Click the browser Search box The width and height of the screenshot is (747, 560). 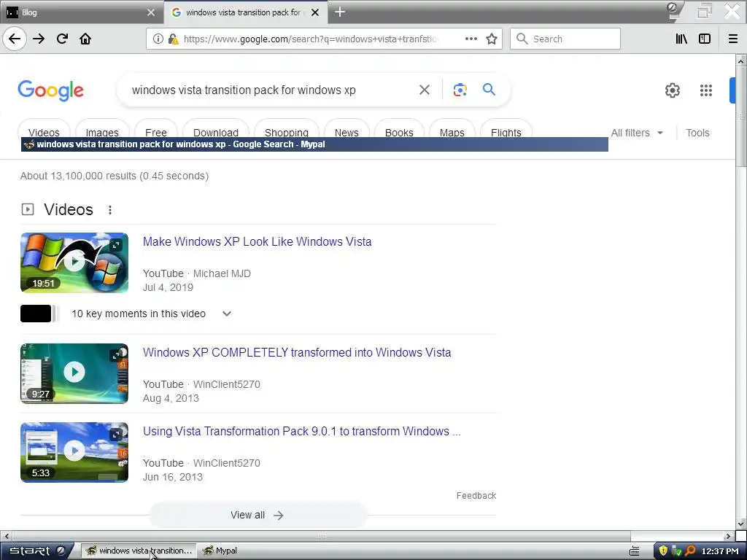[x=565, y=39]
